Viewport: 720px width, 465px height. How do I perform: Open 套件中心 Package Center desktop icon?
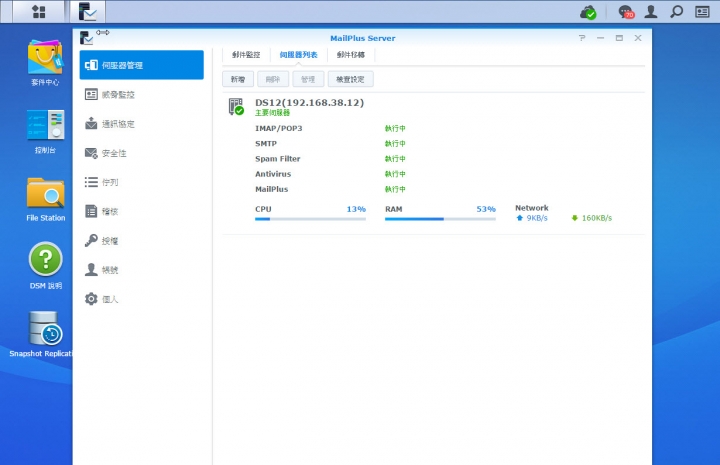(x=45, y=63)
